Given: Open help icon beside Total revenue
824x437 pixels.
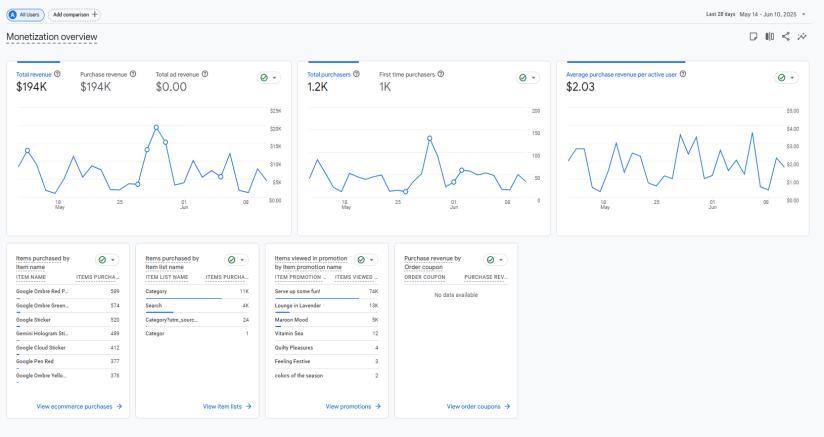Looking at the screenshot, I should click(57, 74).
